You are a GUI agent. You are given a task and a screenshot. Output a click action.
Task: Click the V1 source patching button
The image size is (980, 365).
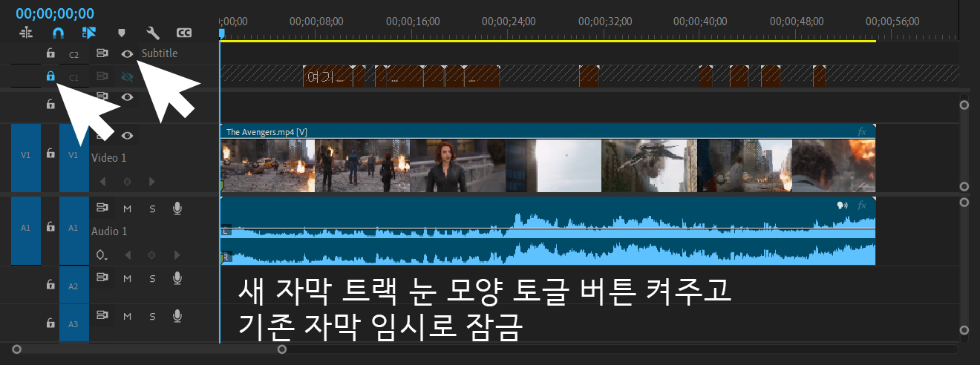click(x=26, y=156)
